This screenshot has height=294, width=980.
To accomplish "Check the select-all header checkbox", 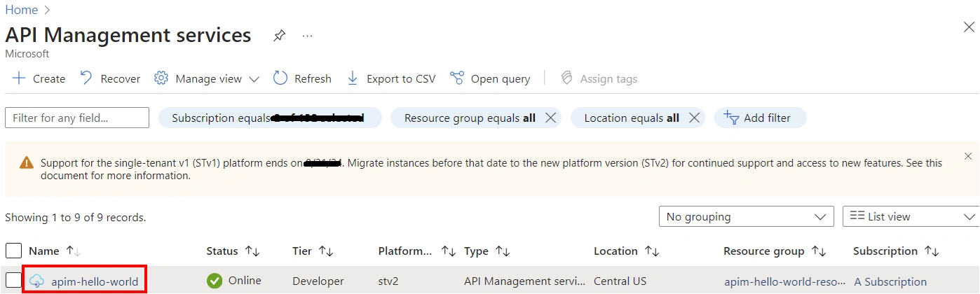I will pos(13,251).
